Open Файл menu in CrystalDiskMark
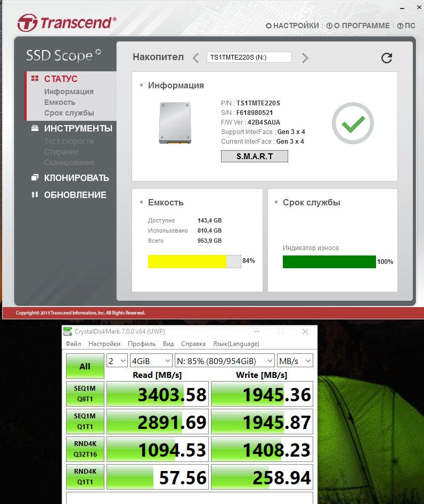 pyautogui.click(x=74, y=344)
